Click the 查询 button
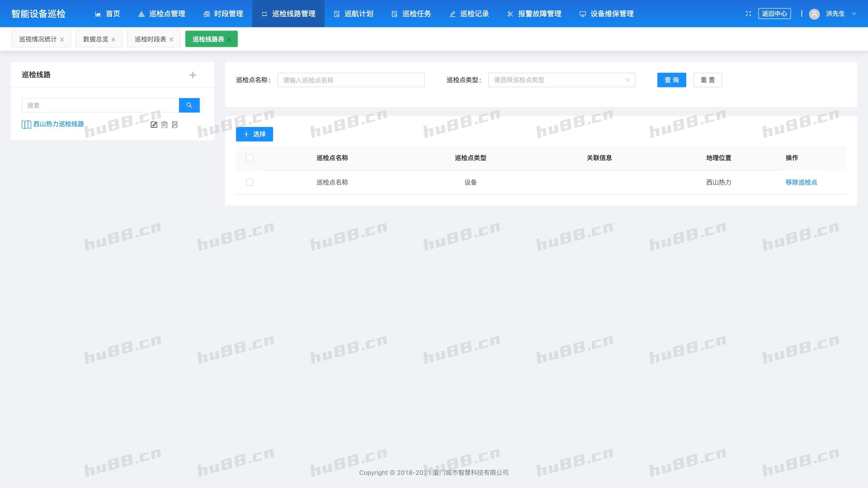This screenshot has width=868, height=488. (x=671, y=80)
